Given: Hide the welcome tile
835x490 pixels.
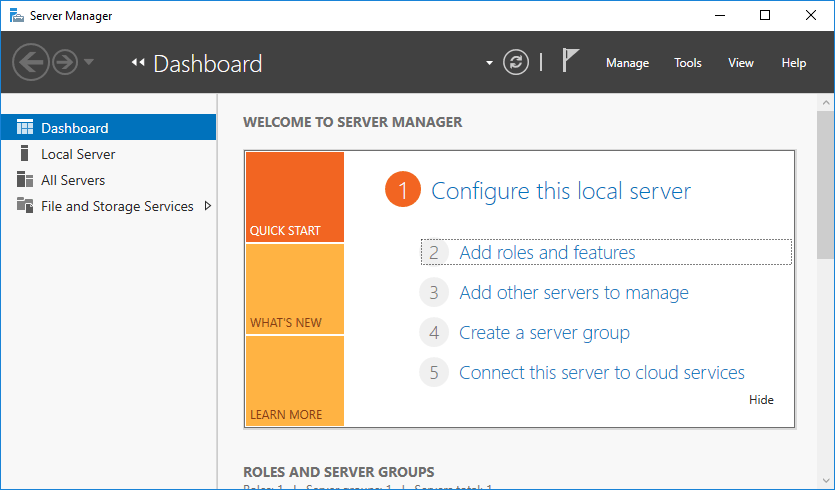Looking at the screenshot, I should coord(761,400).
